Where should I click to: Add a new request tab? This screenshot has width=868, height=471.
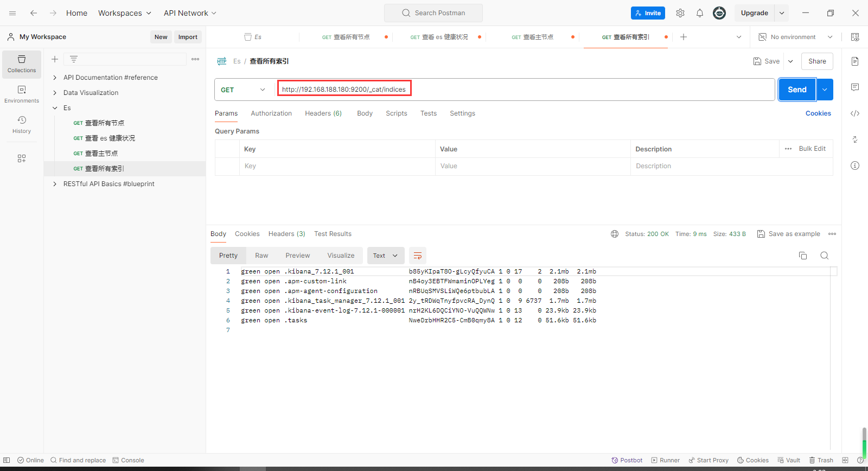pos(684,37)
